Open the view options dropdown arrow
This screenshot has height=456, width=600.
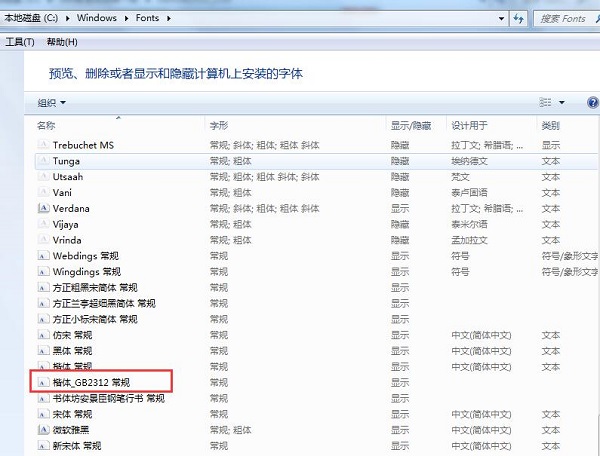562,102
